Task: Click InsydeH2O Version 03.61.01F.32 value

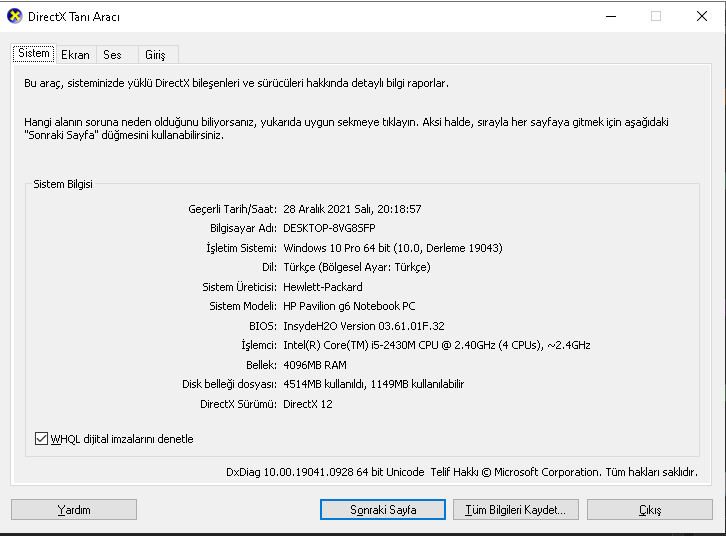Action: coord(363,326)
